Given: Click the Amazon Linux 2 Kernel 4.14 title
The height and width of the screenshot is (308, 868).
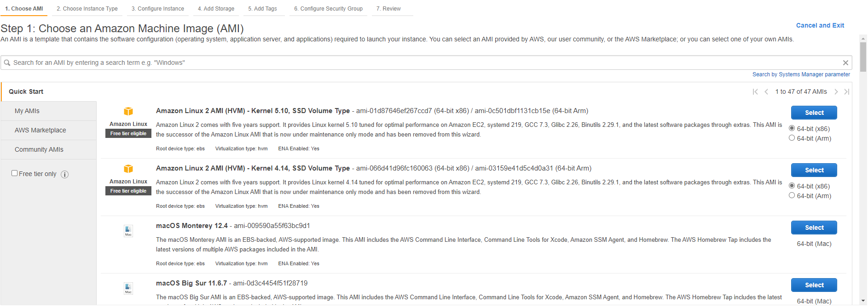Looking at the screenshot, I should [x=253, y=168].
